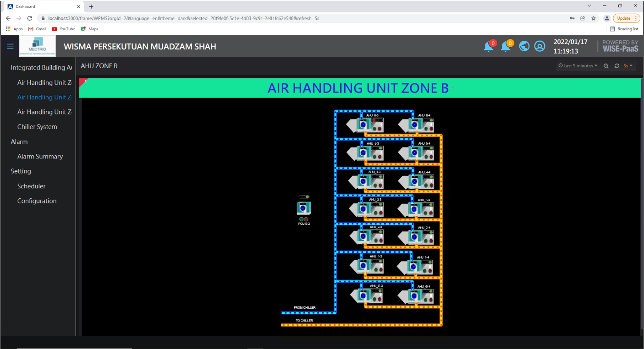Open the Scheduler settings link
Image resolution: width=644 pixels, height=349 pixels.
(x=31, y=186)
